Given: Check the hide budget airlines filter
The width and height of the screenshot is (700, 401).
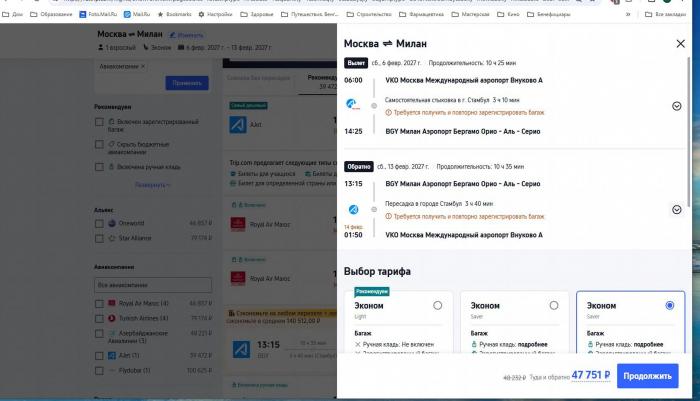Looking at the screenshot, I should coord(99,144).
